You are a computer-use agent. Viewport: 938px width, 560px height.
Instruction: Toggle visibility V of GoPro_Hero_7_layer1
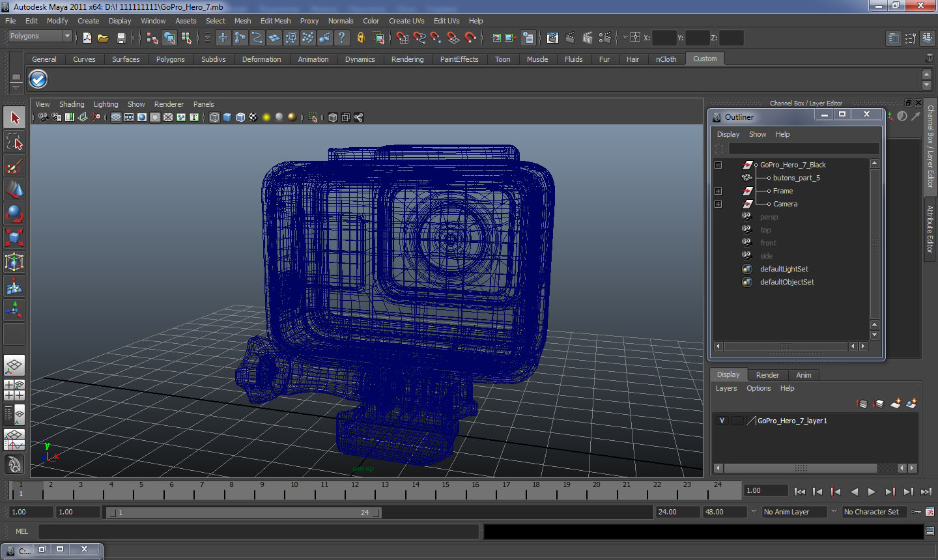click(x=722, y=421)
